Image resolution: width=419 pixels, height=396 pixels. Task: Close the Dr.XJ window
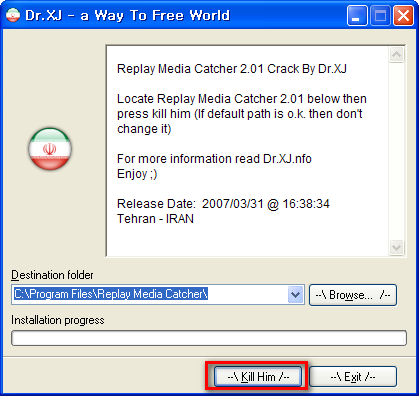click(403, 16)
